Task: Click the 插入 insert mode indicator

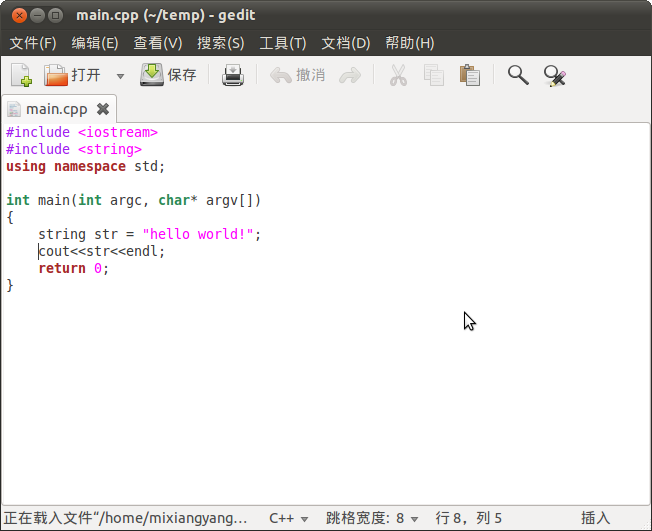Action: pyautogui.click(x=595, y=519)
